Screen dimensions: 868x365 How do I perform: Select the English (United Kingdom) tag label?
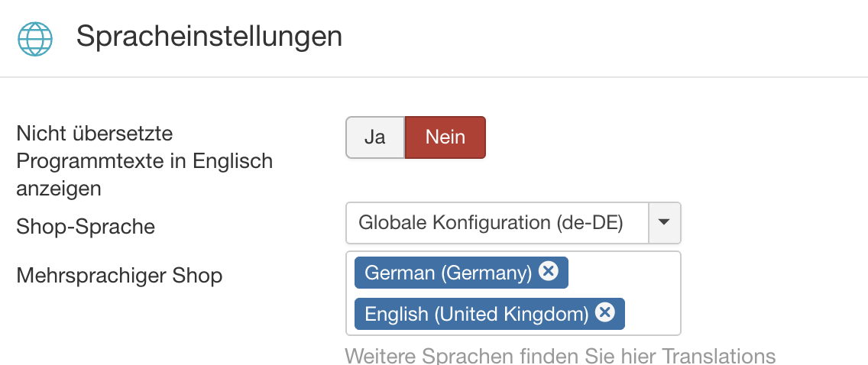pyautogui.click(x=476, y=314)
